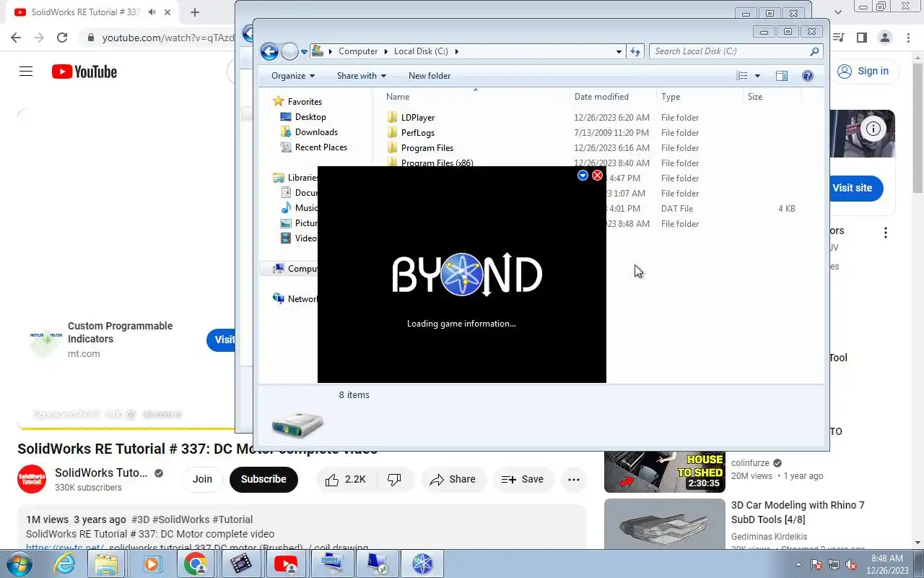
Task: Click the Favorites star in navigation pane
Action: pos(278,102)
